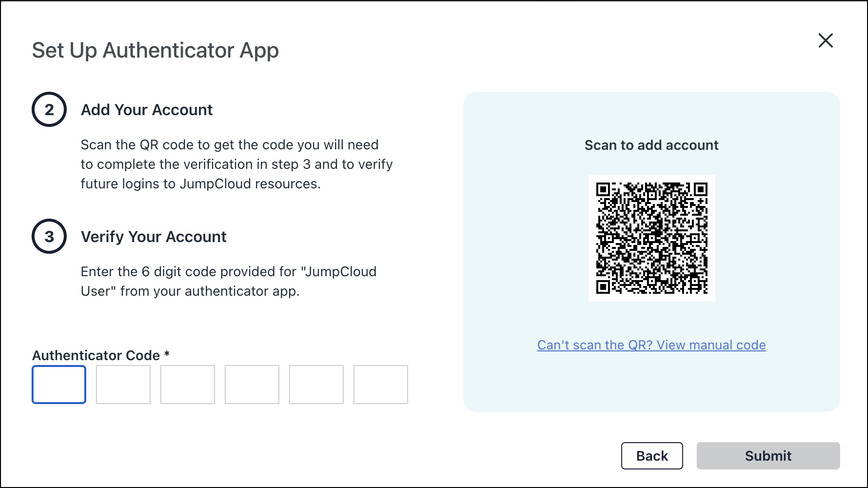Click the Add Your Account heading
Screen dimensions: 868x488
[146, 110]
